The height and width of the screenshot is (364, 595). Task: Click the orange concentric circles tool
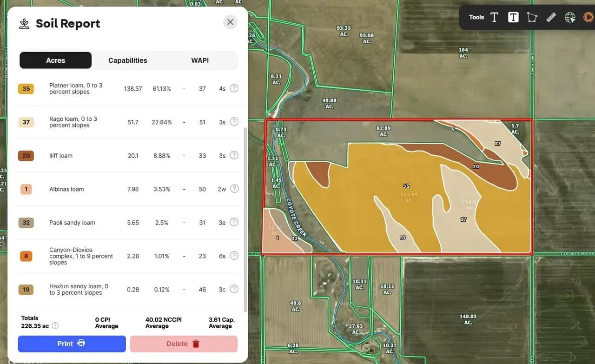point(588,17)
